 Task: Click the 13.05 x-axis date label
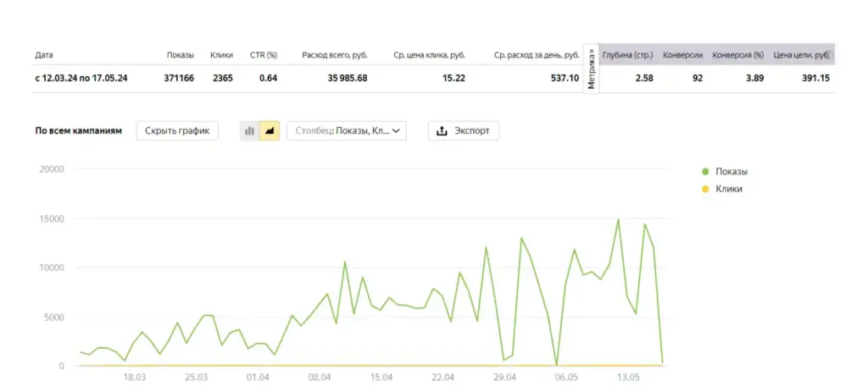pos(628,377)
